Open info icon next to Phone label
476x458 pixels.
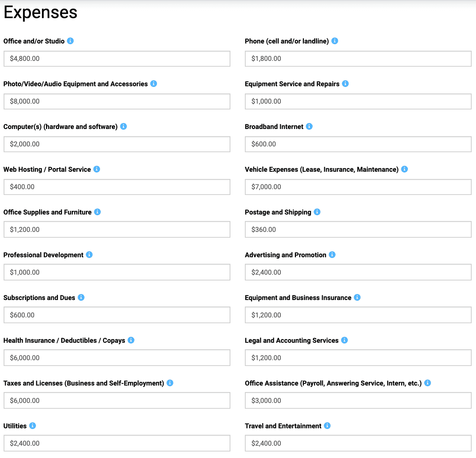coord(335,41)
